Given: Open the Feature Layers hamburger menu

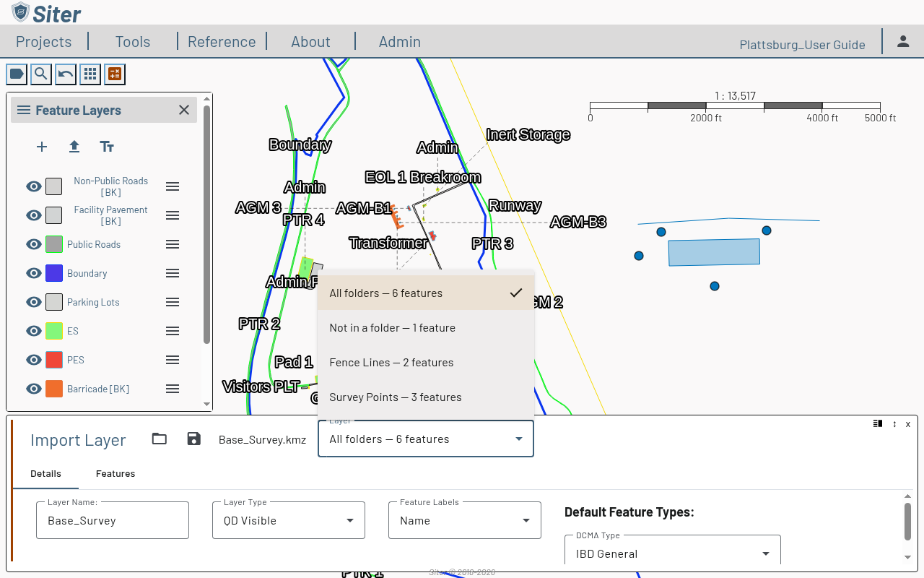Looking at the screenshot, I should coord(24,110).
